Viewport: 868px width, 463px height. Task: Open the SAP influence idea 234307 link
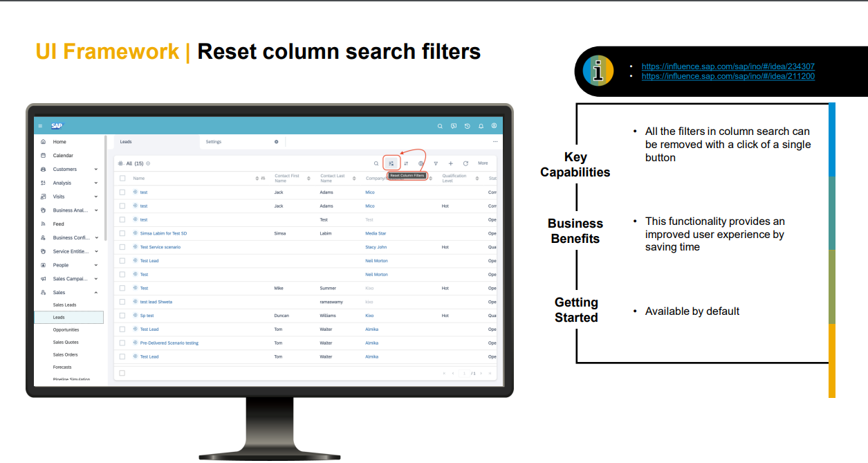coord(728,66)
